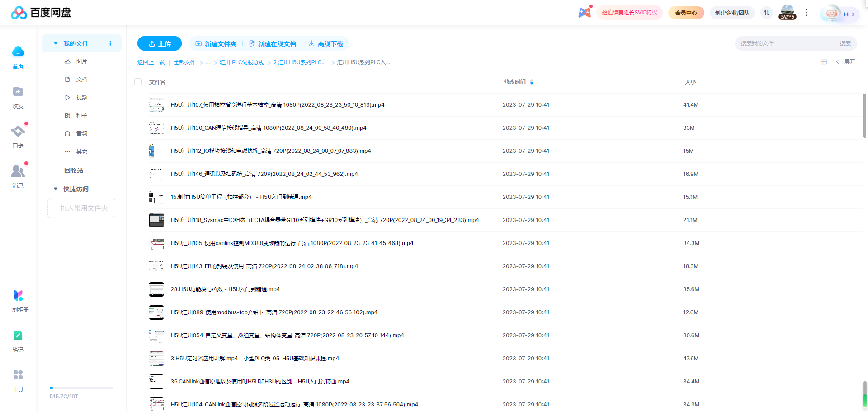868x411 pixels.
Task: Click the 上传 upload button
Action: click(160, 43)
